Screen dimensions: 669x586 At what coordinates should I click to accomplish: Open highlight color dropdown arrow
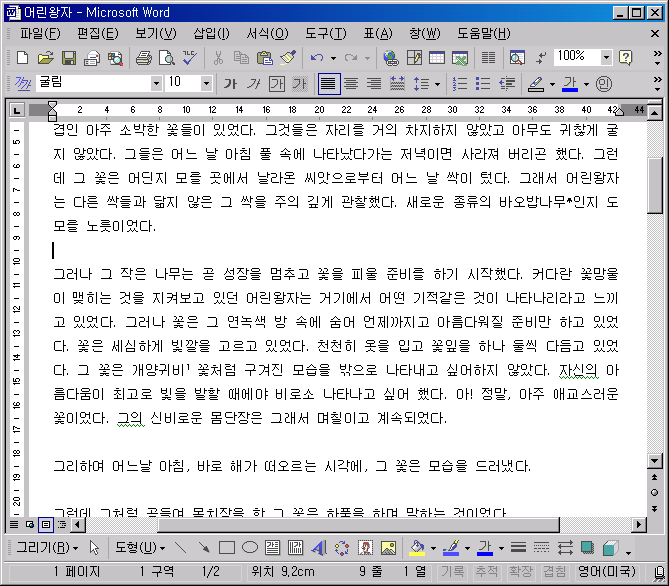tap(552, 84)
